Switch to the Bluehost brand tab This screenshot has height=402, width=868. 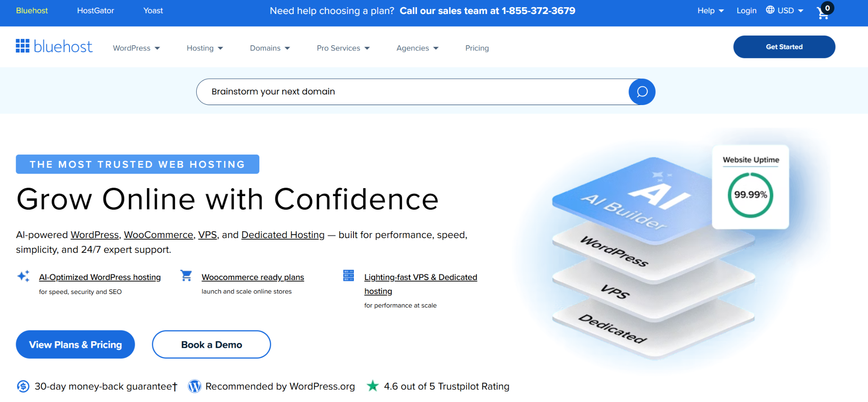point(32,11)
